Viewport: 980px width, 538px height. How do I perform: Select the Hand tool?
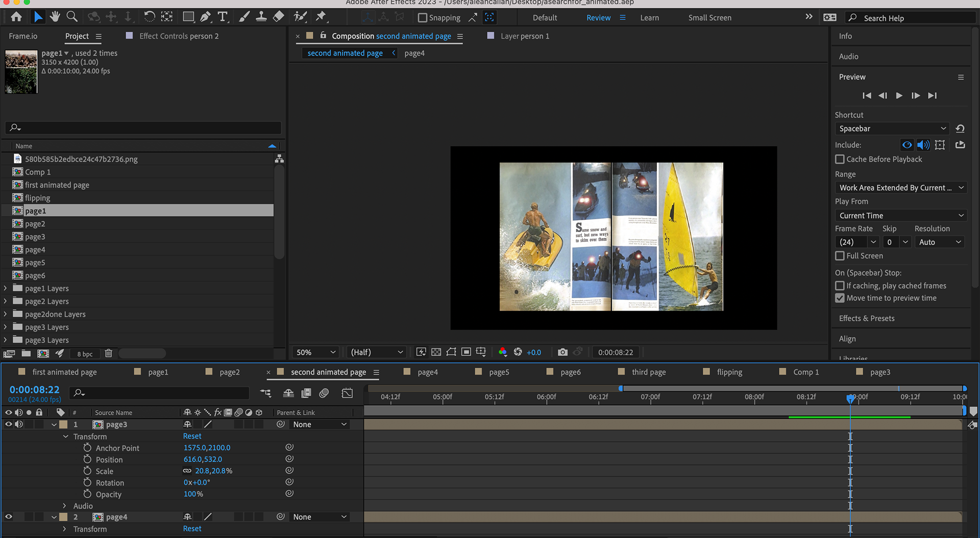pyautogui.click(x=55, y=17)
